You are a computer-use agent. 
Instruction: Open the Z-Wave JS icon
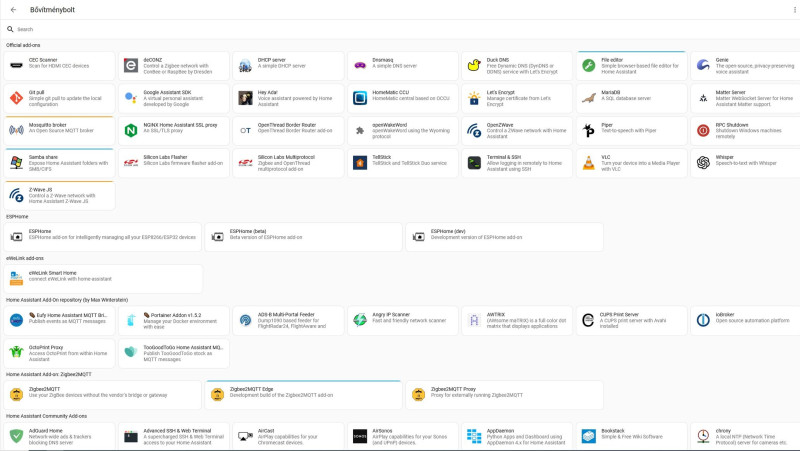(x=16, y=195)
